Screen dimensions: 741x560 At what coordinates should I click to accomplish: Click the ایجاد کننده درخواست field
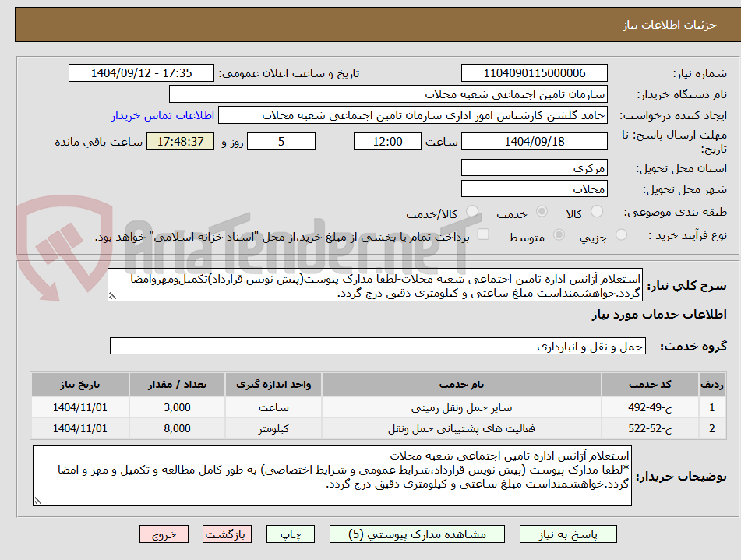[412, 115]
